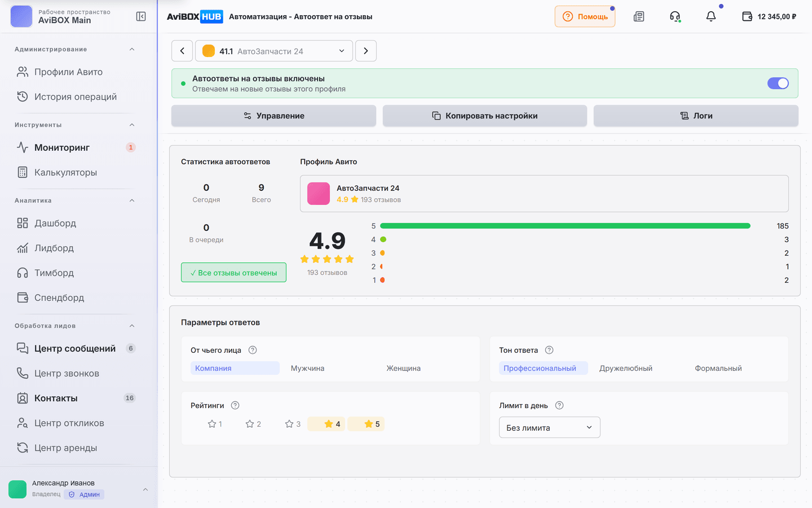Open wallet balance 12 345,00 ₽

(769, 16)
